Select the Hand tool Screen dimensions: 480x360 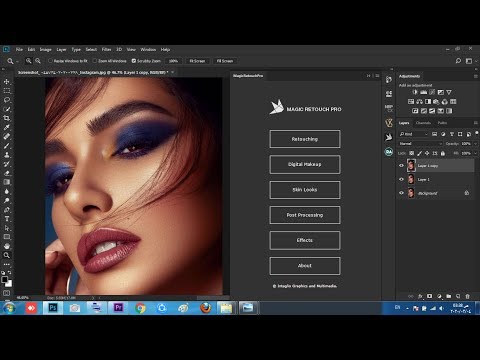coord(7,246)
